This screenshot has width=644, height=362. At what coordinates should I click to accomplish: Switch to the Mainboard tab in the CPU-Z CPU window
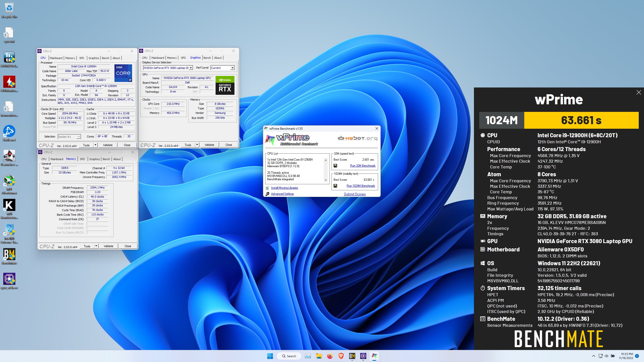[x=56, y=58]
